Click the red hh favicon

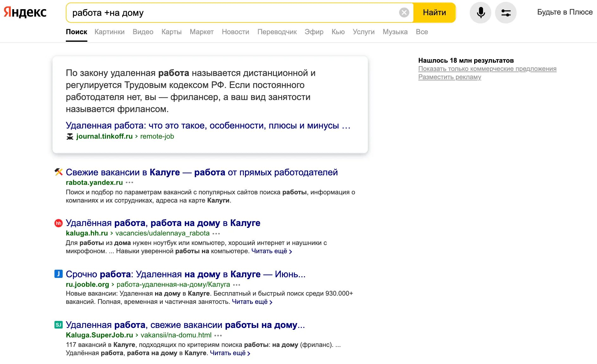[x=59, y=223]
